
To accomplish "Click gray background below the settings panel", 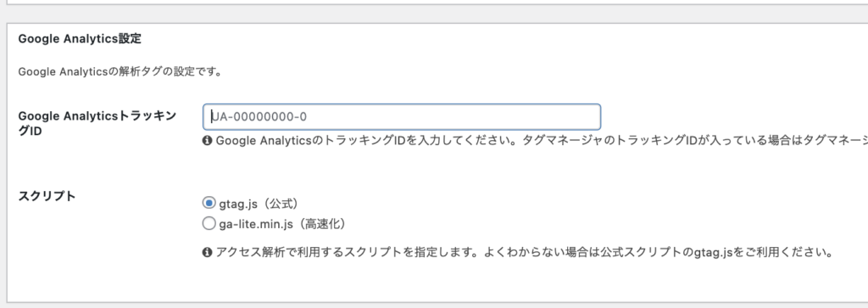I will point(434,305).
